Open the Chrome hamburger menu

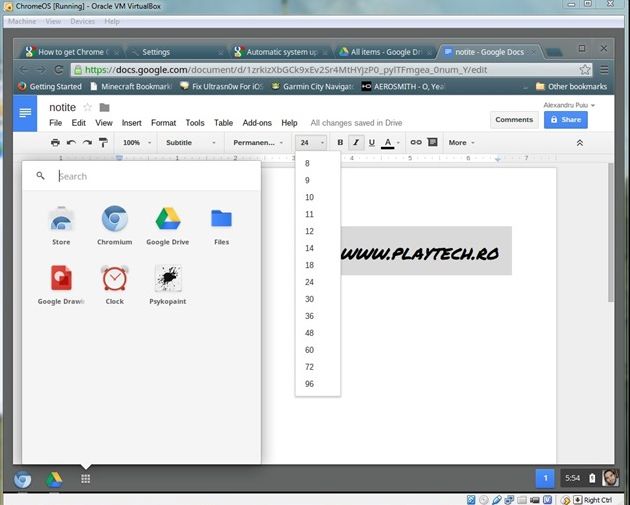tap(604, 70)
